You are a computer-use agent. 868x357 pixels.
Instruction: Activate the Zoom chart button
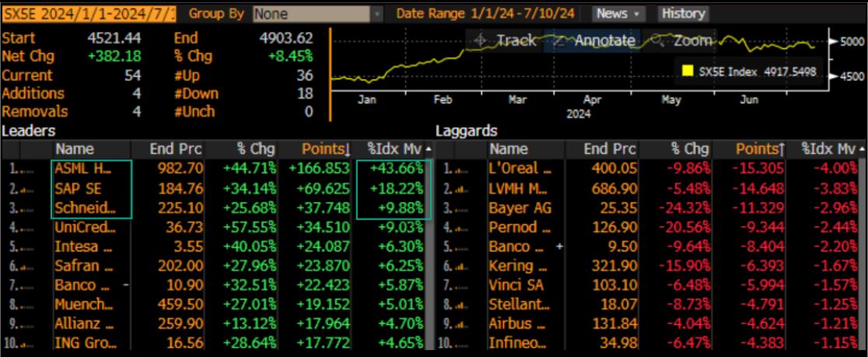(681, 40)
